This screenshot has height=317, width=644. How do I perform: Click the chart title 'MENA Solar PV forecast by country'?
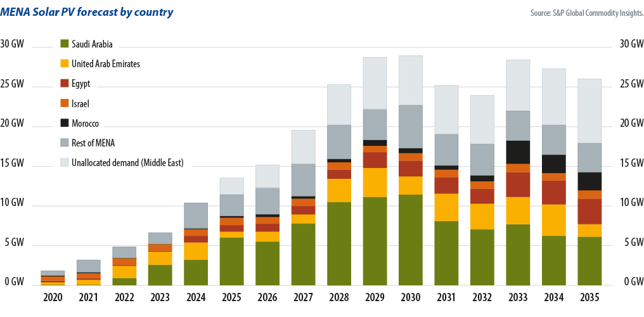87,12
